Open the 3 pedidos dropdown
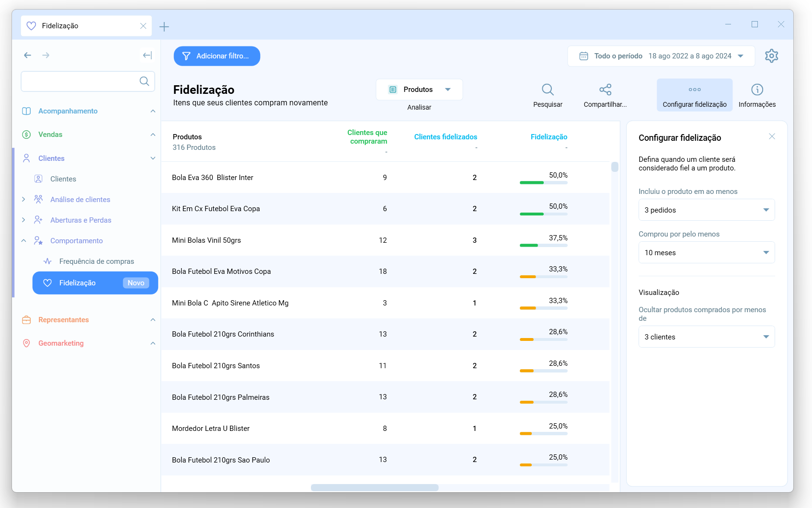Viewport: 812px width, 508px height. 707,210
